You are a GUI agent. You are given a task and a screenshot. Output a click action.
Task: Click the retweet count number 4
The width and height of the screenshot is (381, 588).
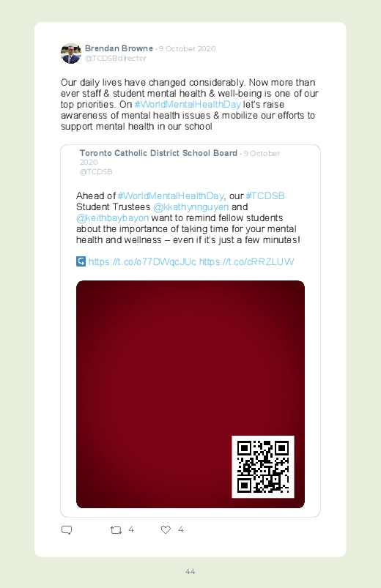[x=131, y=529]
